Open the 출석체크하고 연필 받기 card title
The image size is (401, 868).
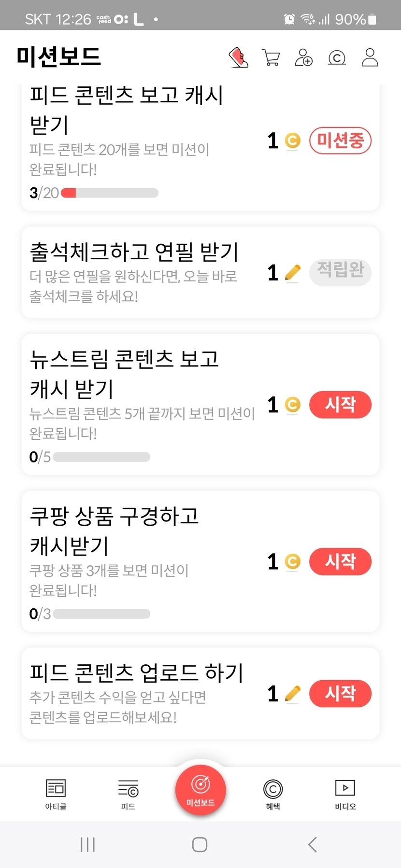134,252
